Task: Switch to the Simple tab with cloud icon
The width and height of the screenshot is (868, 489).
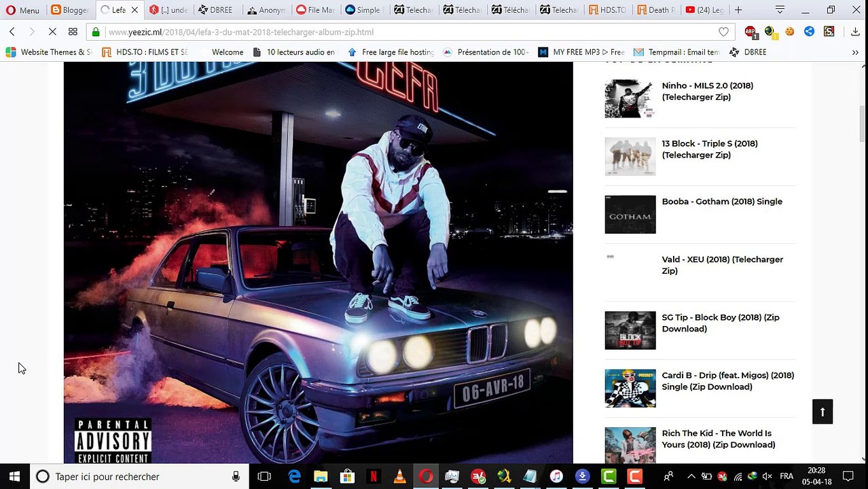Action: click(x=363, y=10)
